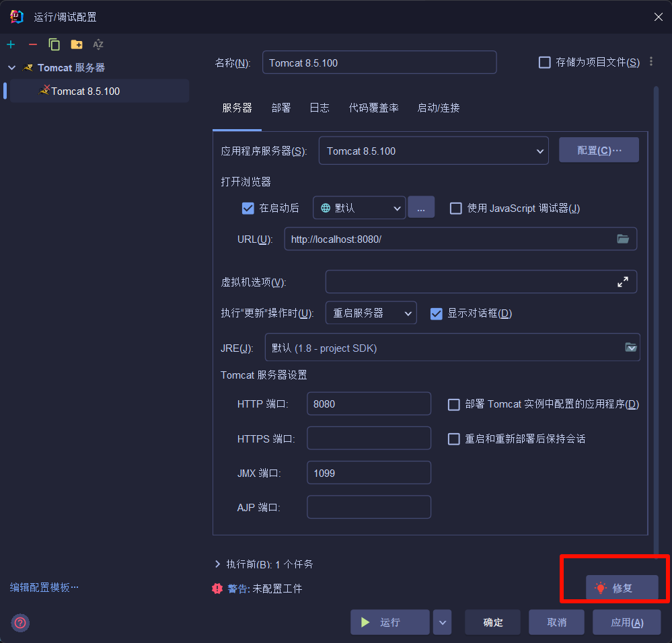Open the 重启服务器 update action dropdown
This screenshot has height=643, width=672.
coord(371,313)
